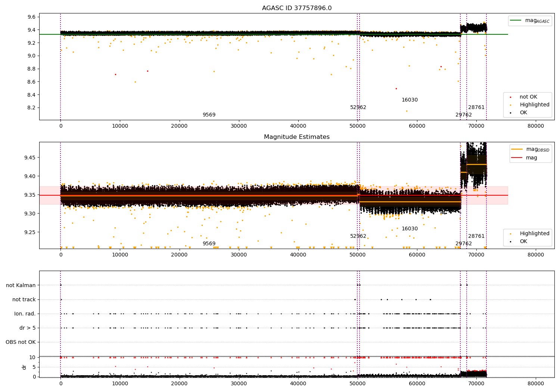Click the 9.0 y-axis tick on top plot
This screenshot has width=560, height=392.
pyautogui.click(x=31, y=56)
